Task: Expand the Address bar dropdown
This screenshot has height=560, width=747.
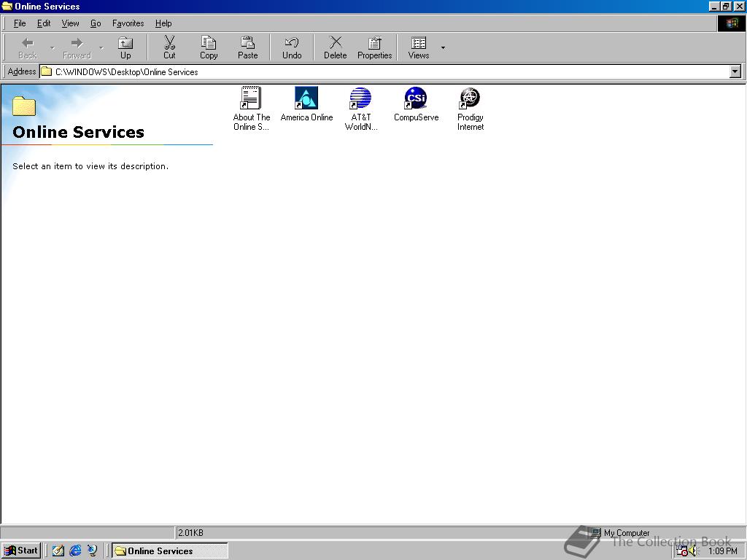Action: 735,72
